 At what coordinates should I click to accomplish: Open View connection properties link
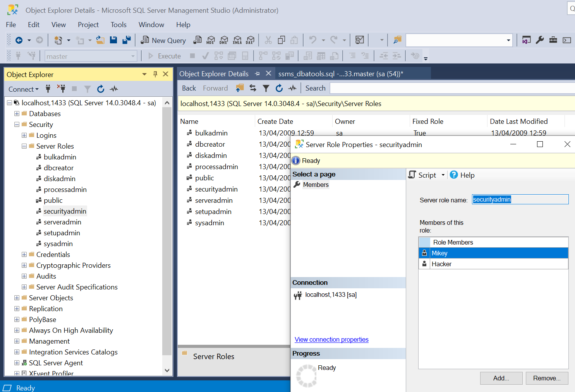(x=331, y=339)
